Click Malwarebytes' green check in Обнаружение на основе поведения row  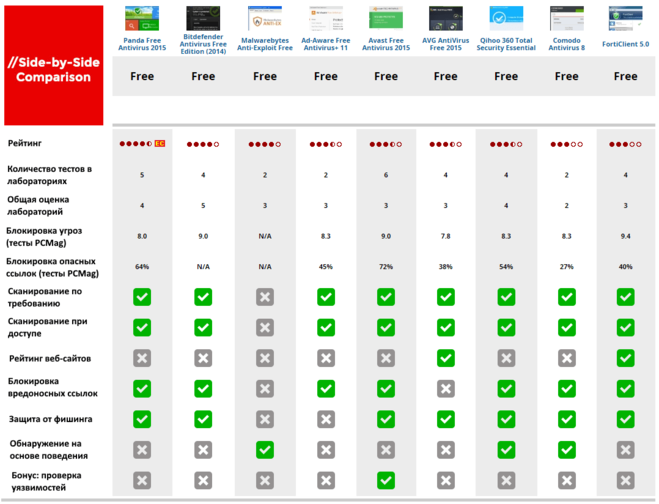tap(265, 450)
